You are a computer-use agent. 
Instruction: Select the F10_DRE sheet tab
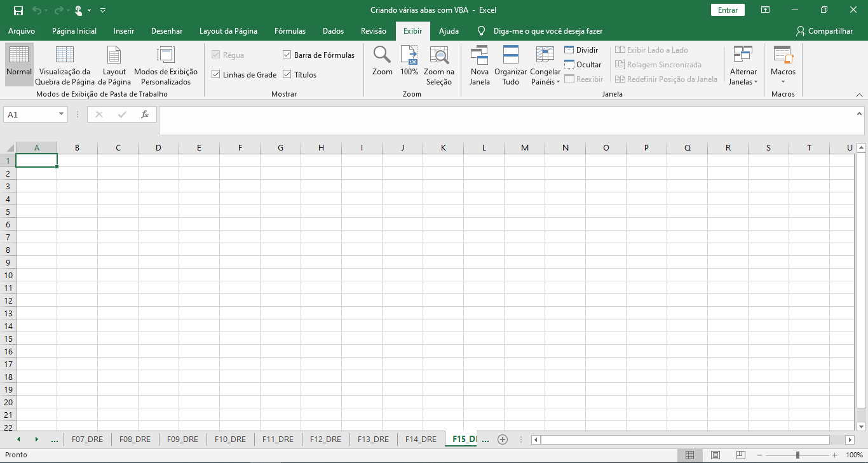tap(230, 439)
